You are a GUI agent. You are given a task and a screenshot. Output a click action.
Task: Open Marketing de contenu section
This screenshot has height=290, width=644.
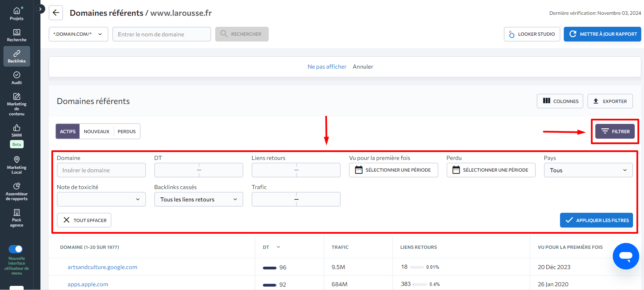16,104
